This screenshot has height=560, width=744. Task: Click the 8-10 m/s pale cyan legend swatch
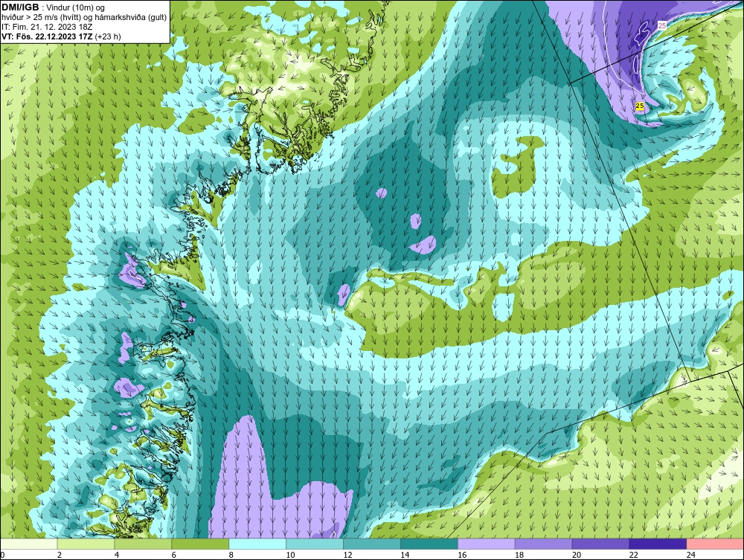coord(257,544)
